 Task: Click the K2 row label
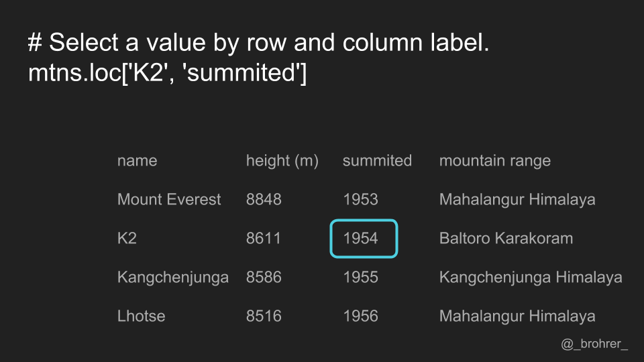click(x=127, y=239)
